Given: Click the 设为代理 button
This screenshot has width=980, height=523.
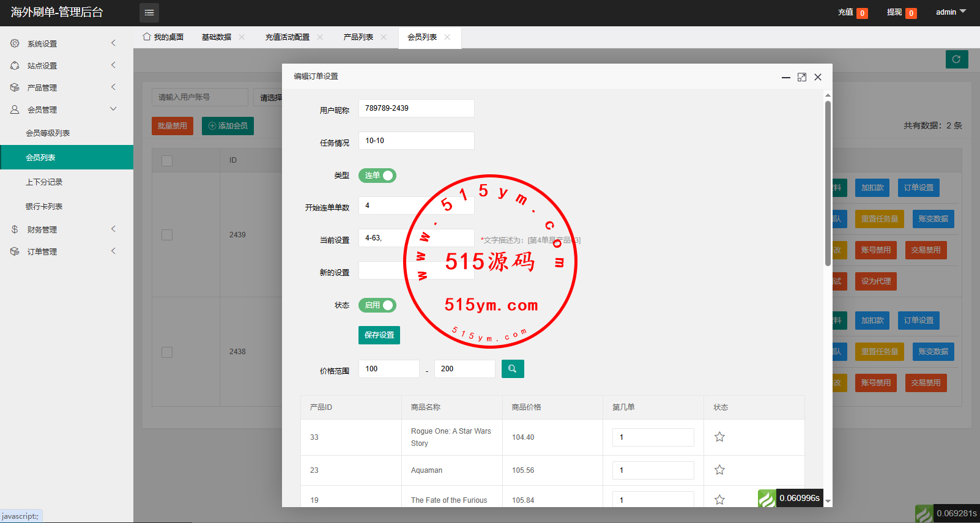Looking at the screenshot, I should coord(876,281).
